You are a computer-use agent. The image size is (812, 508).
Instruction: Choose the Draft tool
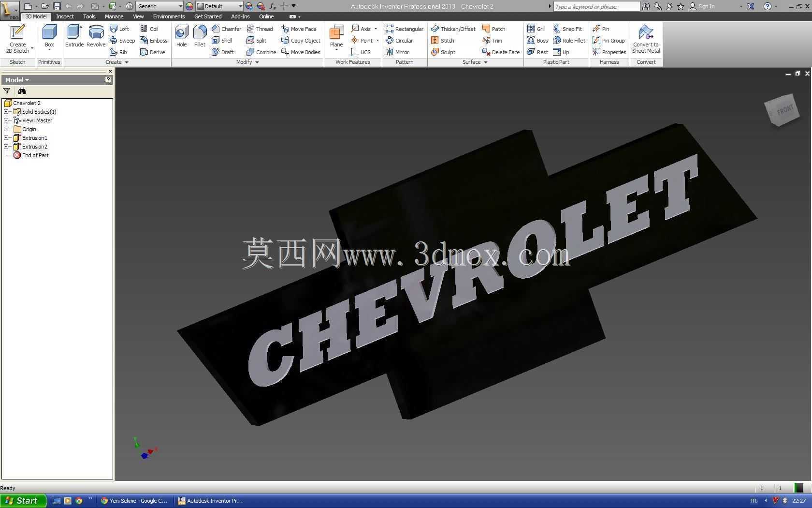223,52
